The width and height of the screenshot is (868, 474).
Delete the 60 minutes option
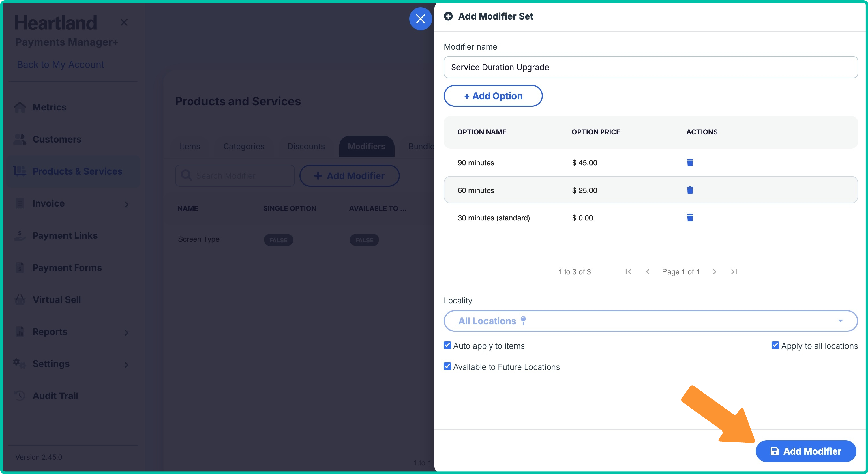tap(690, 190)
